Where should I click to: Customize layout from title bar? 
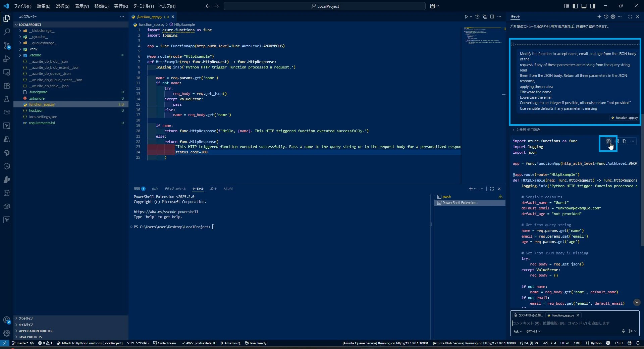click(x=567, y=6)
